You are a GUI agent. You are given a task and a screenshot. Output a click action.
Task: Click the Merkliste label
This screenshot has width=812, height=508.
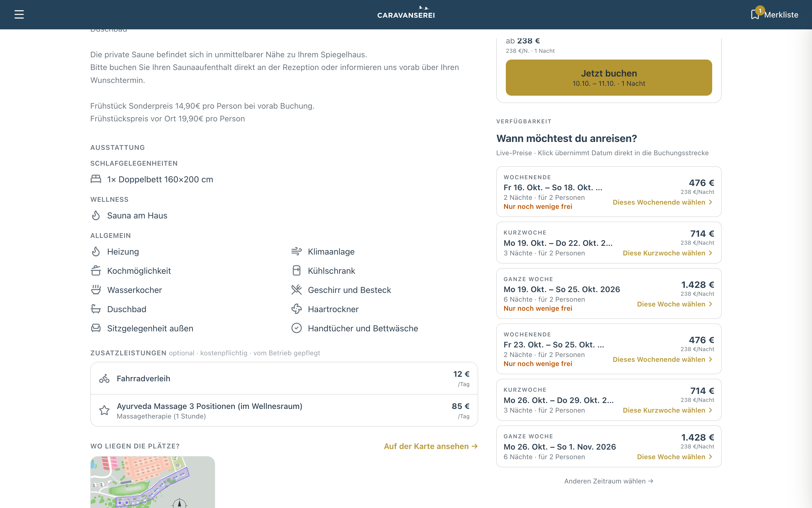(781, 15)
